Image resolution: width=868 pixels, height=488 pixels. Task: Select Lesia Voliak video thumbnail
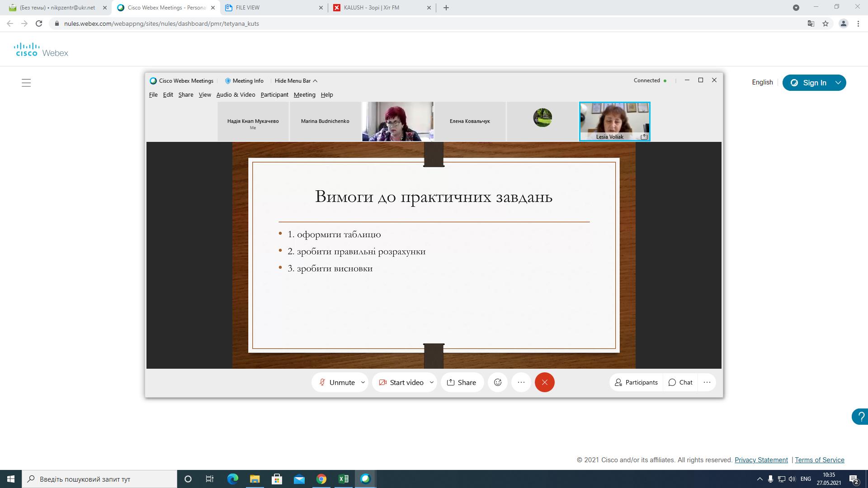point(615,122)
